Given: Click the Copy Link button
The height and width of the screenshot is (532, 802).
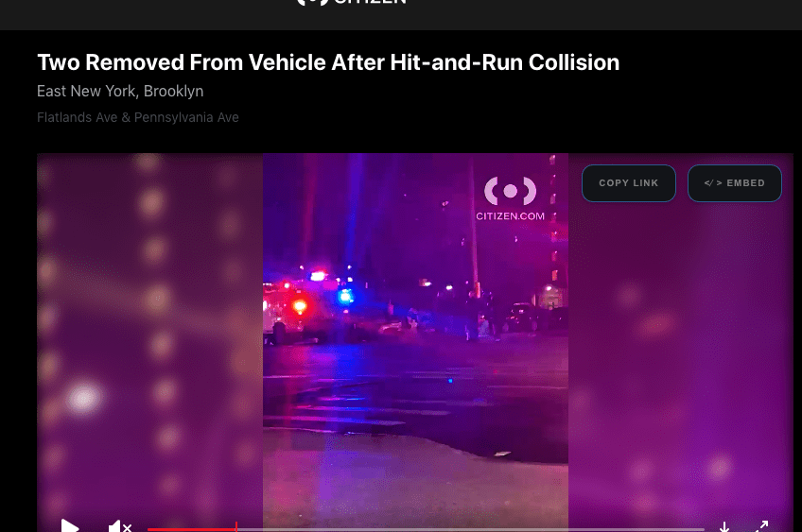Looking at the screenshot, I should (629, 183).
